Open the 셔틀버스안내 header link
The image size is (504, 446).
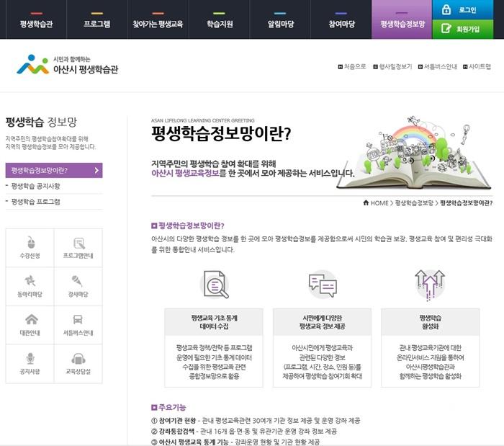point(438,66)
